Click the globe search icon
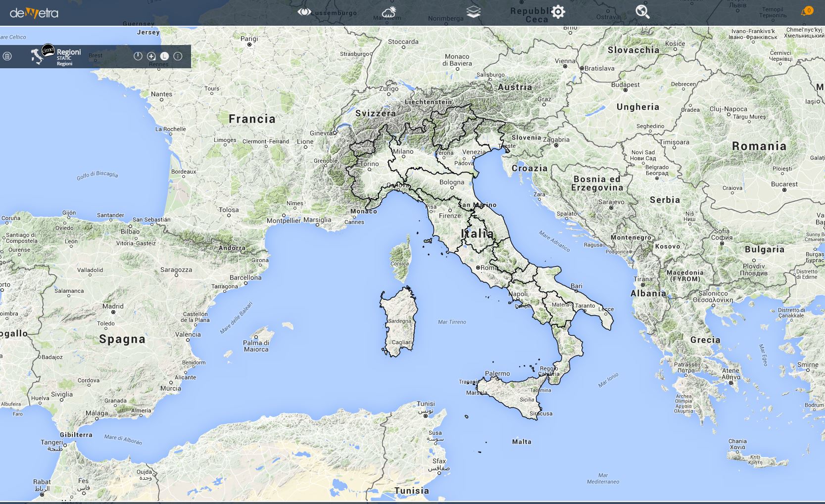The height and width of the screenshot is (504, 825). pos(642,12)
